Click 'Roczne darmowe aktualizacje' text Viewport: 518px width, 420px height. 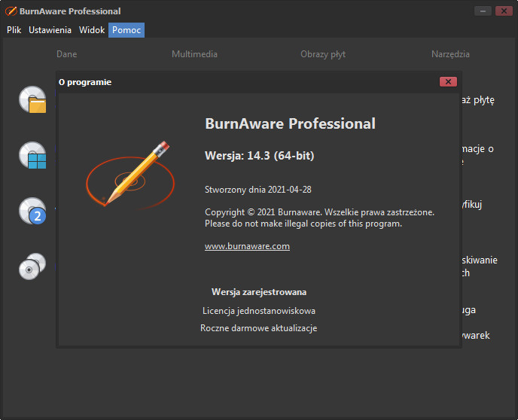pyautogui.click(x=259, y=328)
